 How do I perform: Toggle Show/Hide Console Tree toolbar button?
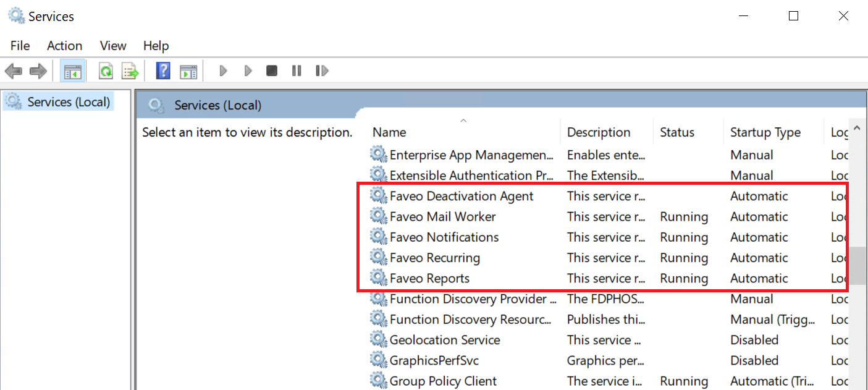click(72, 71)
